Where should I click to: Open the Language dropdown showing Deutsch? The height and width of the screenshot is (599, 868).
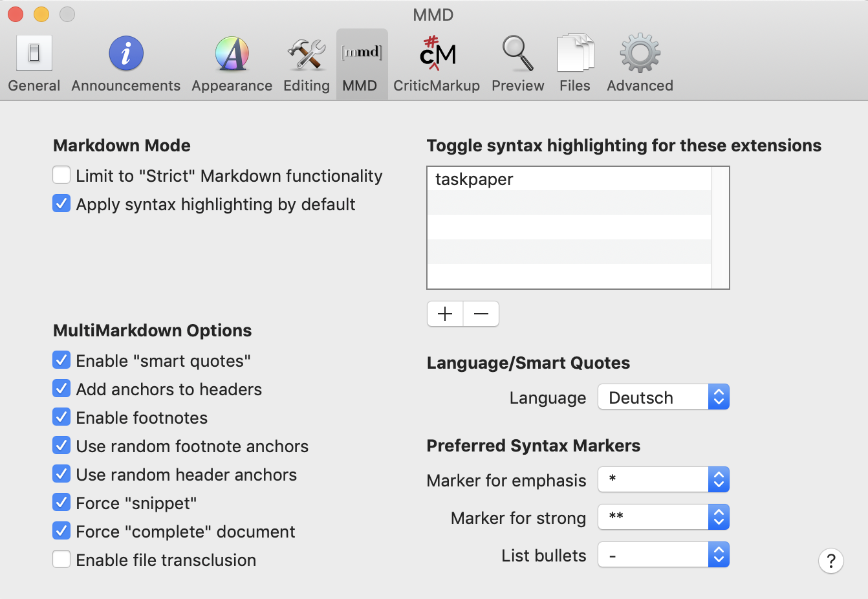coord(664,397)
